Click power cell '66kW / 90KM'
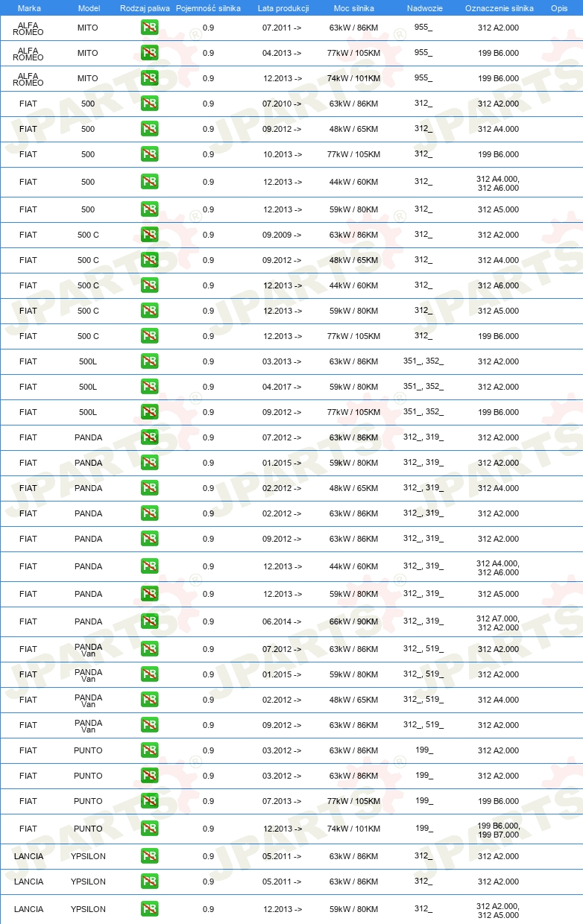 (x=353, y=621)
